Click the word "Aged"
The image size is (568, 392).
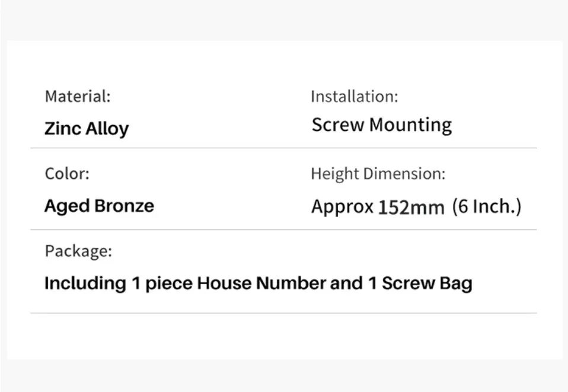[66, 206]
